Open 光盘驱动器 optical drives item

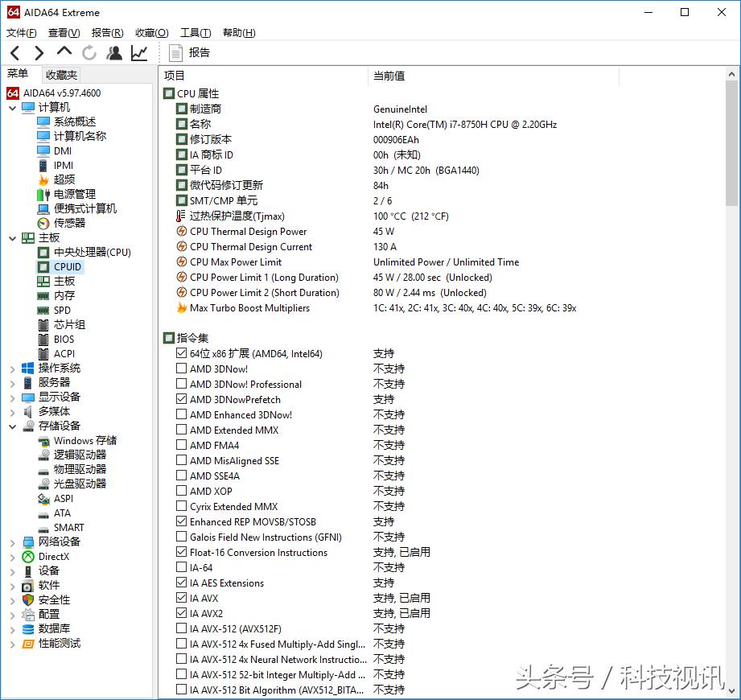coord(80,484)
